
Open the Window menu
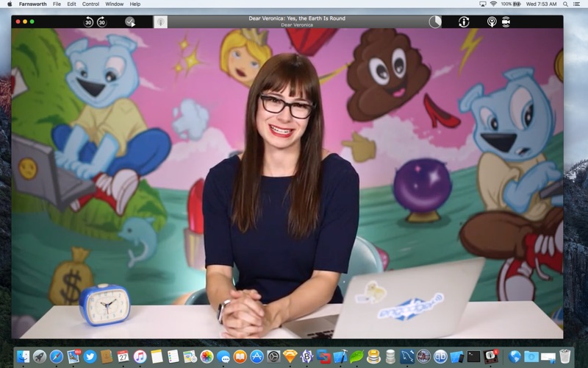(114, 4)
